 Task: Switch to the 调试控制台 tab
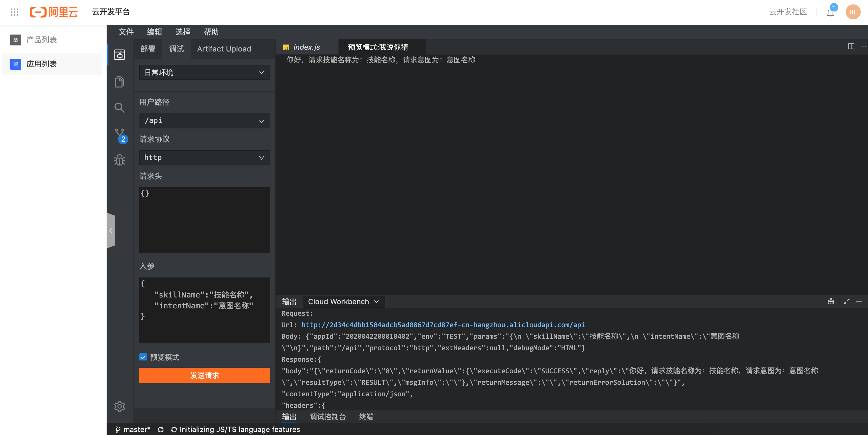[327, 417]
